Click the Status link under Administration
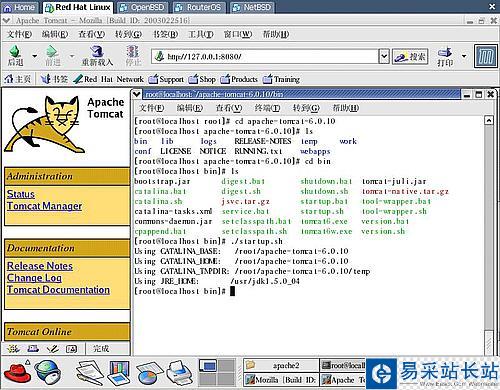This screenshot has height=390, width=500. 21,194
